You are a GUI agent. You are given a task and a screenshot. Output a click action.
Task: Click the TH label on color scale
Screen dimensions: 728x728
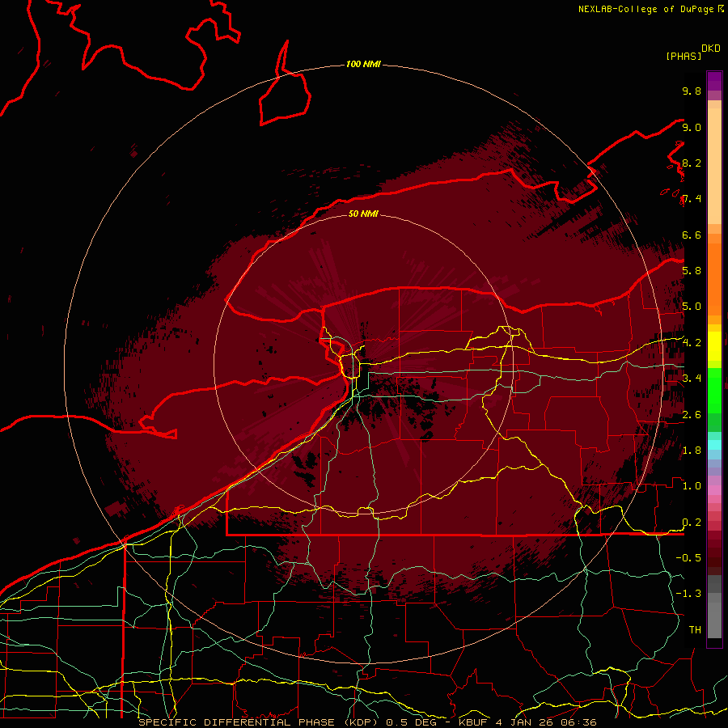(x=695, y=630)
